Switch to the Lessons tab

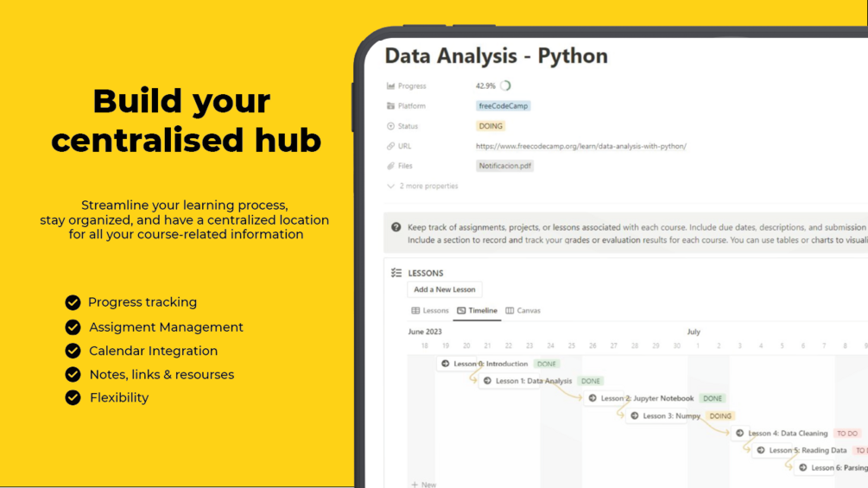point(430,310)
